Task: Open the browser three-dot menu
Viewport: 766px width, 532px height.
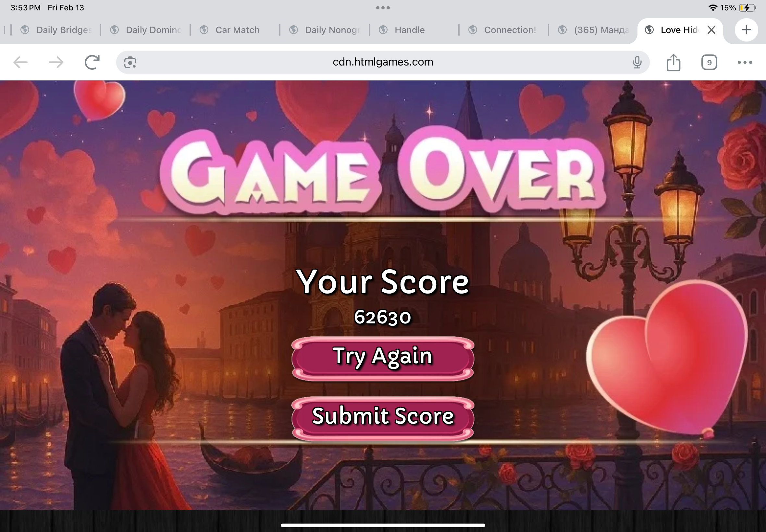Action: pos(745,62)
